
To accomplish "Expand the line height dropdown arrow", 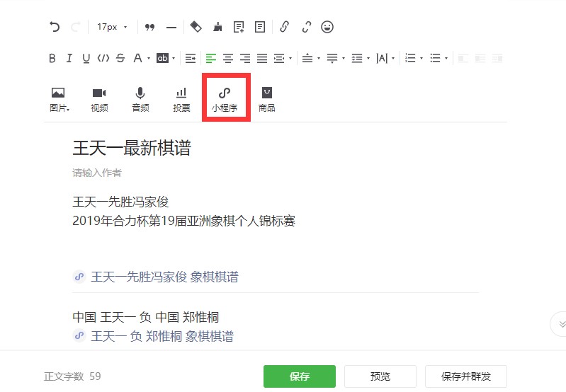I will coord(368,59).
